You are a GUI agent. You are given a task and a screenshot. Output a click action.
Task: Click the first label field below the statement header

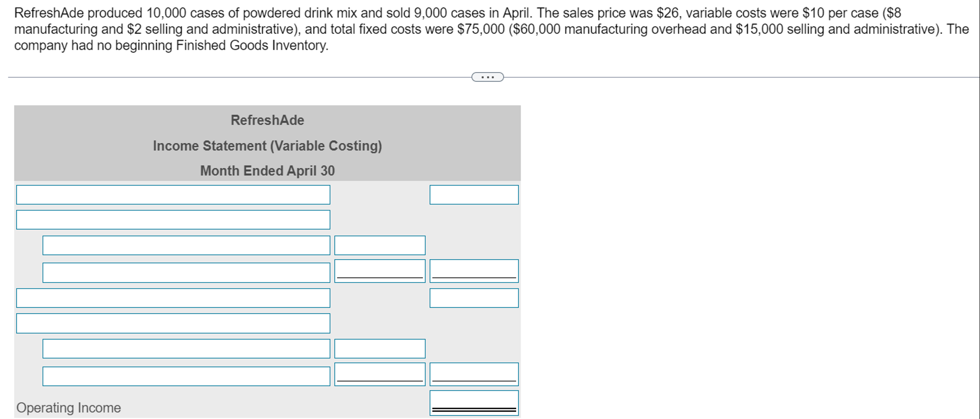pyautogui.click(x=173, y=195)
